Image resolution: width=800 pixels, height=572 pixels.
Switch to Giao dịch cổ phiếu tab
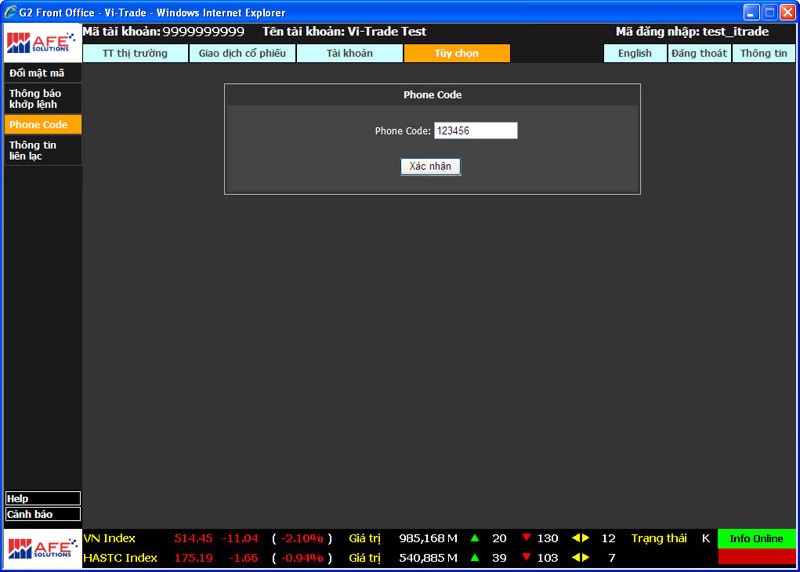click(242, 53)
